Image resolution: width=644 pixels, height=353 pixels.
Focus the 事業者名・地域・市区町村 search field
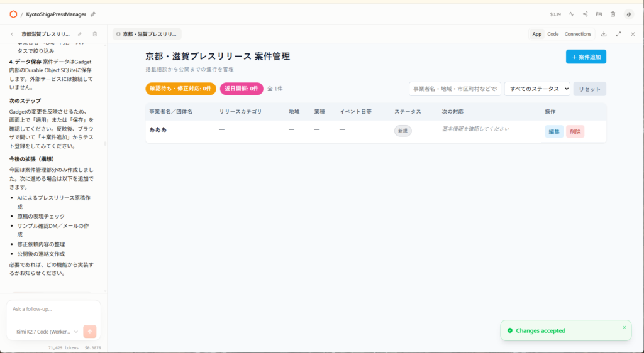point(455,89)
